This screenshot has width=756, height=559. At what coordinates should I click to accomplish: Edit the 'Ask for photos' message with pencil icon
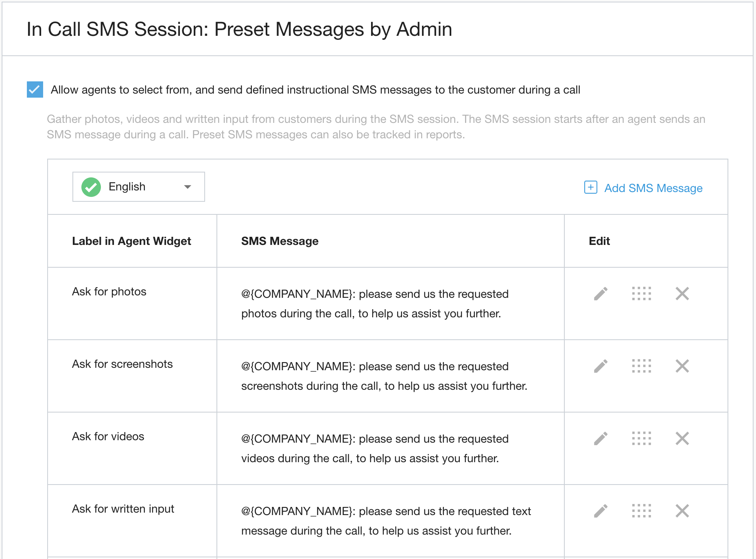pyautogui.click(x=601, y=293)
